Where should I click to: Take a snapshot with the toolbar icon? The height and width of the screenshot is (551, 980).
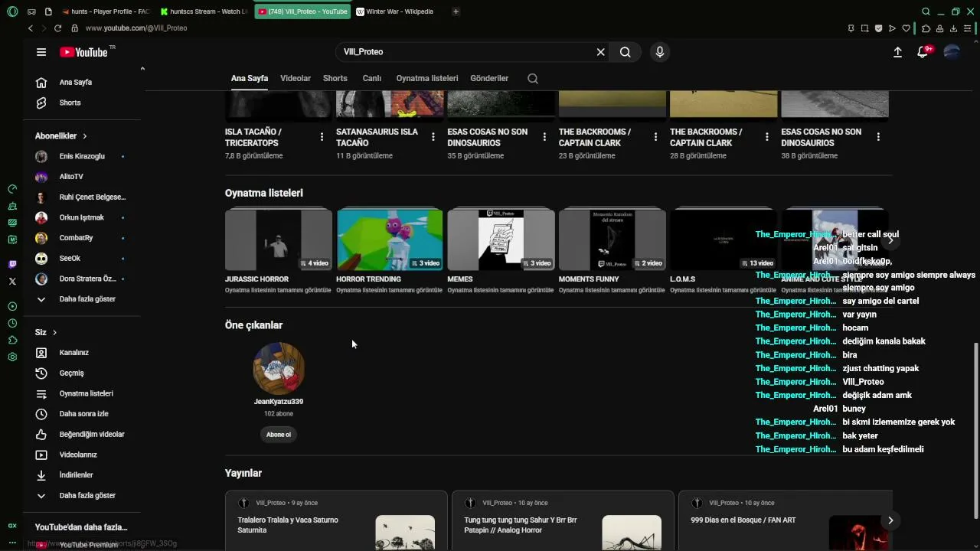[864, 28]
